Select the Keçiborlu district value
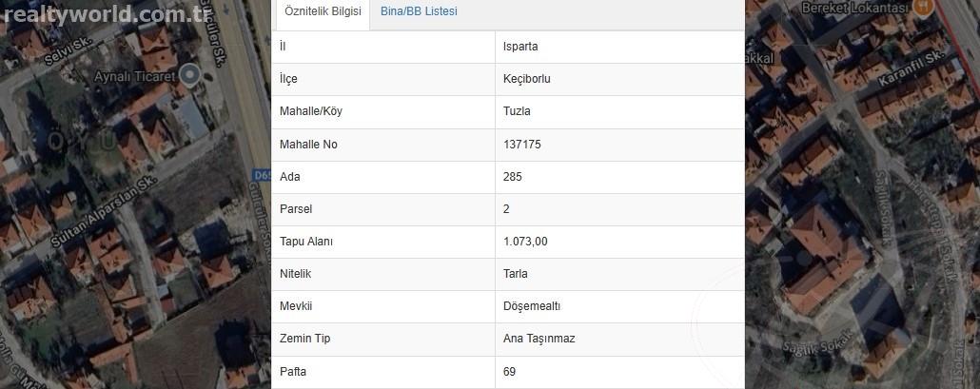980x389 pixels. [x=527, y=79]
